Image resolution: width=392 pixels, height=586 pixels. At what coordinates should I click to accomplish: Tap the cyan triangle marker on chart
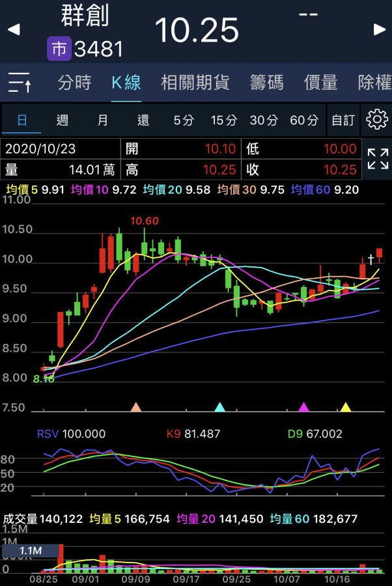coord(220,407)
